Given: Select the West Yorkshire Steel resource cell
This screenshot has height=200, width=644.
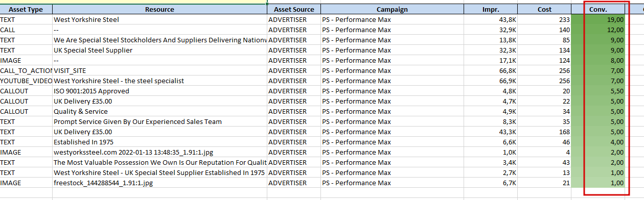Looking at the screenshot, I should pyautogui.click(x=159, y=19).
